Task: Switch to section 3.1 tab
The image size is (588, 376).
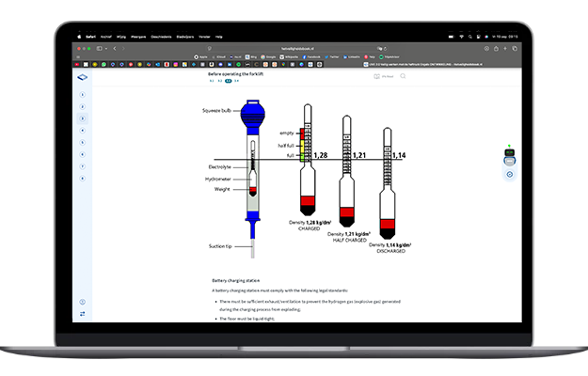Action: coord(211,82)
